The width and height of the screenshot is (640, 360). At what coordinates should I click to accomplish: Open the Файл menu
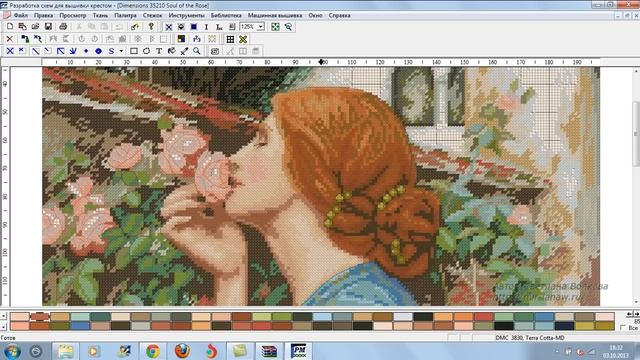(x=21, y=16)
